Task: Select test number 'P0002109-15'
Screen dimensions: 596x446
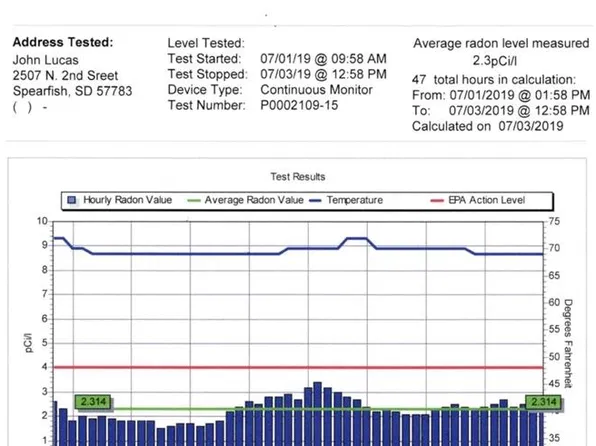Action: 299,105
